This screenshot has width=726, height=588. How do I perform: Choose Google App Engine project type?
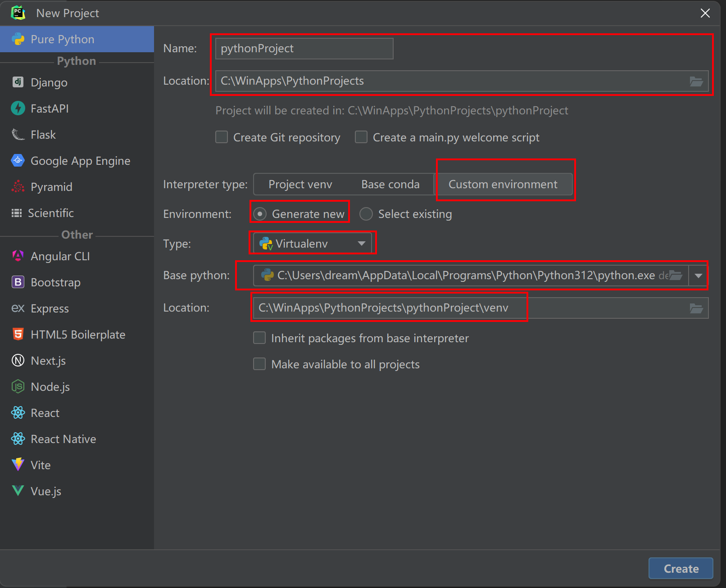[77, 161]
